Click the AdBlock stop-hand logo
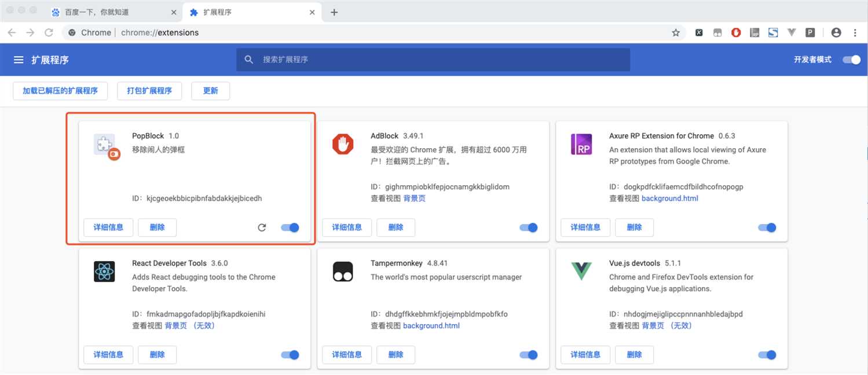This screenshot has height=375, width=868. pyautogui.click(x=343, y=144)
